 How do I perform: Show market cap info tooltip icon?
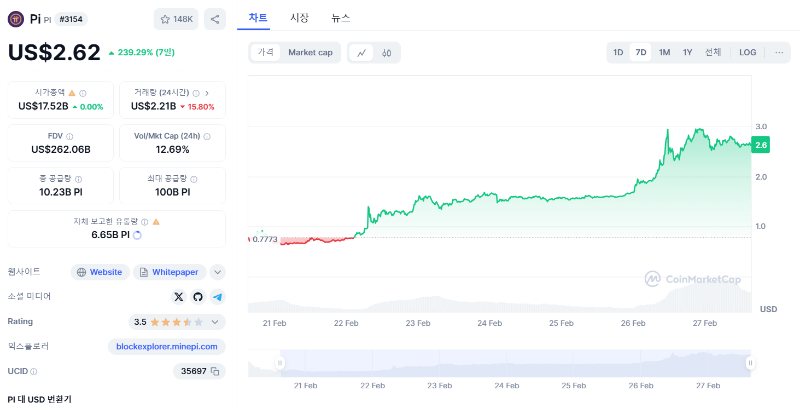coord(83,93)
